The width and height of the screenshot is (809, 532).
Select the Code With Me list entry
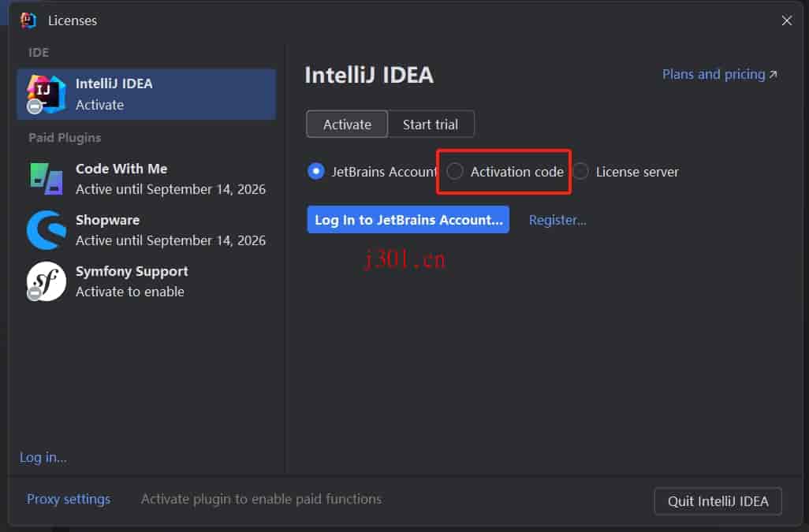click(x=147, y=179)
